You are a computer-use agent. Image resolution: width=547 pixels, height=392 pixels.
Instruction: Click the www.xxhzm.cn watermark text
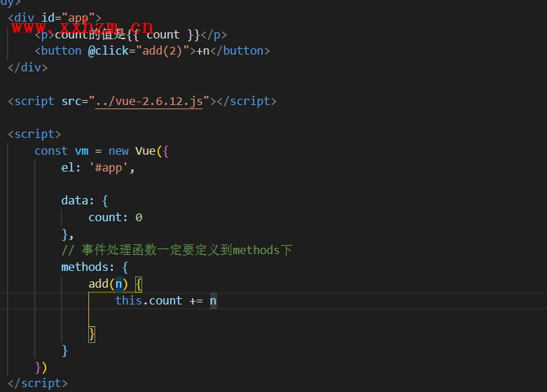point(83,27)
